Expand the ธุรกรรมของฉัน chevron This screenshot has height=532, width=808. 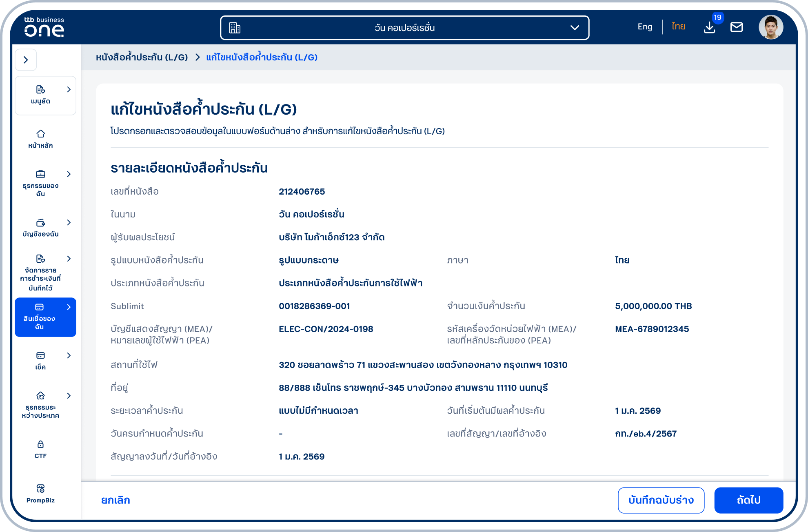tap(69, 174)
